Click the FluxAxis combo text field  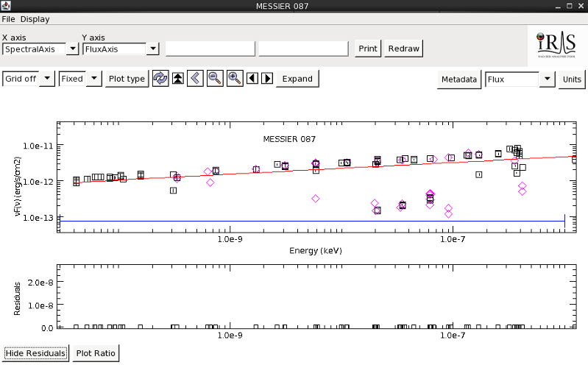pyautogui.click(x=114, y=49)
